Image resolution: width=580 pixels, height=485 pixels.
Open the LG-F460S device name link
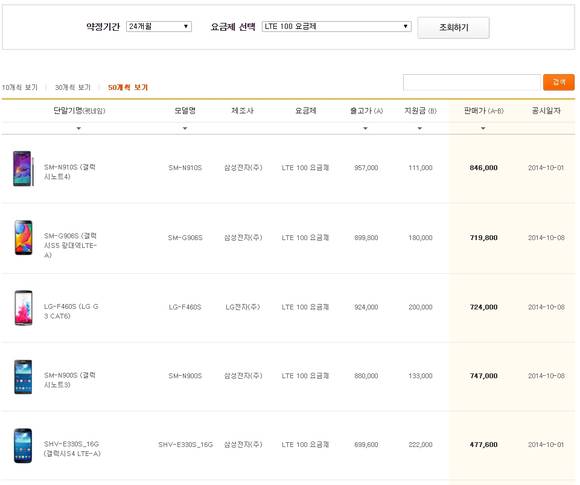[x=71, y=311]
